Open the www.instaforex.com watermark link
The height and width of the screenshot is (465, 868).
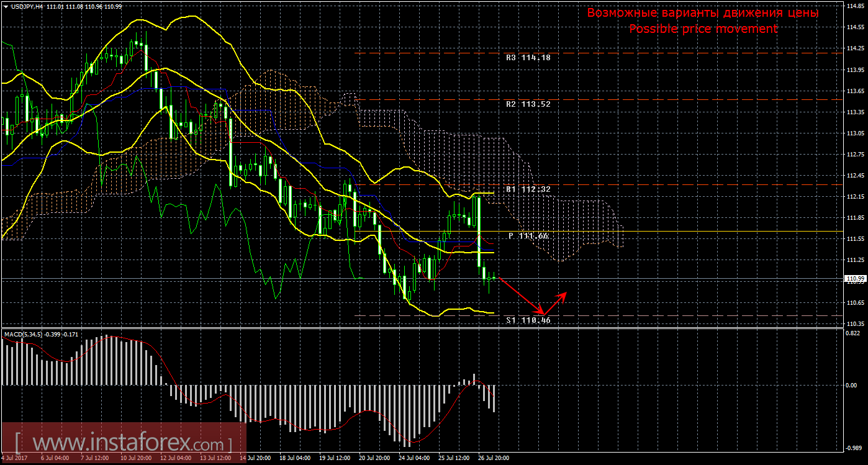[x=123, y=443]
